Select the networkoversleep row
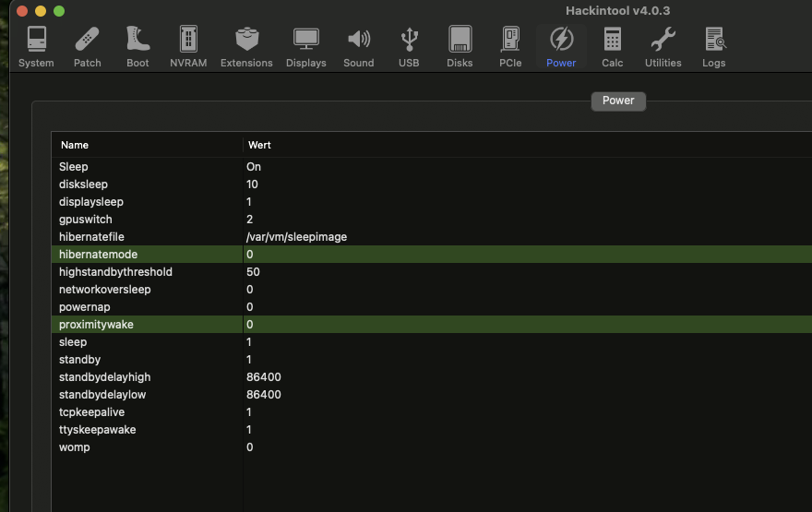 (x=432, y=290)
